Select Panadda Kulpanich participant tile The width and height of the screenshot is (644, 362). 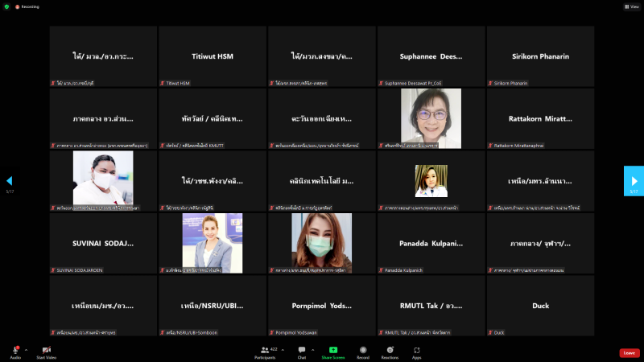(431, 243)
